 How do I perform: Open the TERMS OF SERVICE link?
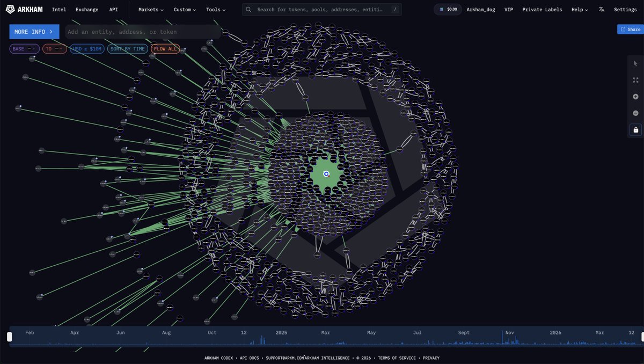coord(397,358)
